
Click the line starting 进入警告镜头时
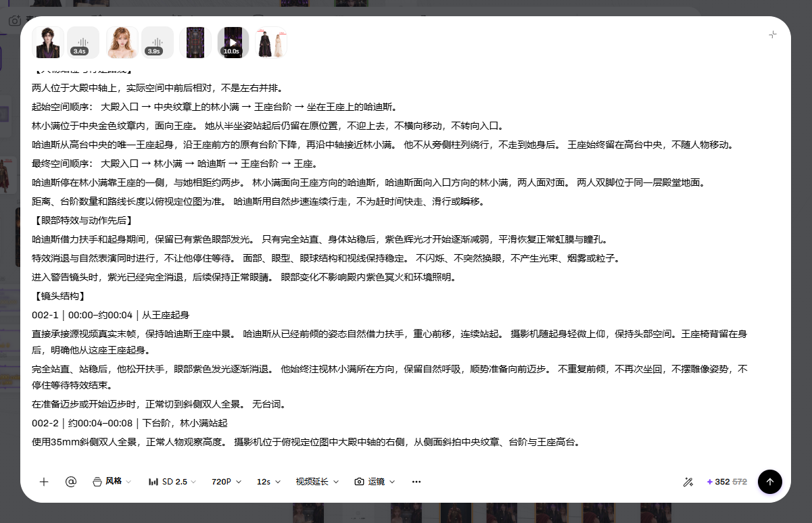[x=243, y=277]
